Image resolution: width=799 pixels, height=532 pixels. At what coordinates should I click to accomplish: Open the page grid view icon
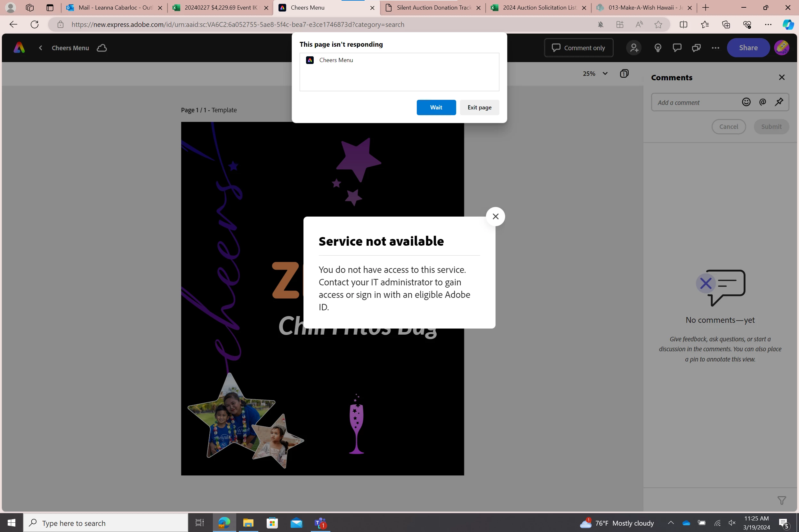(x=624, y=74)
